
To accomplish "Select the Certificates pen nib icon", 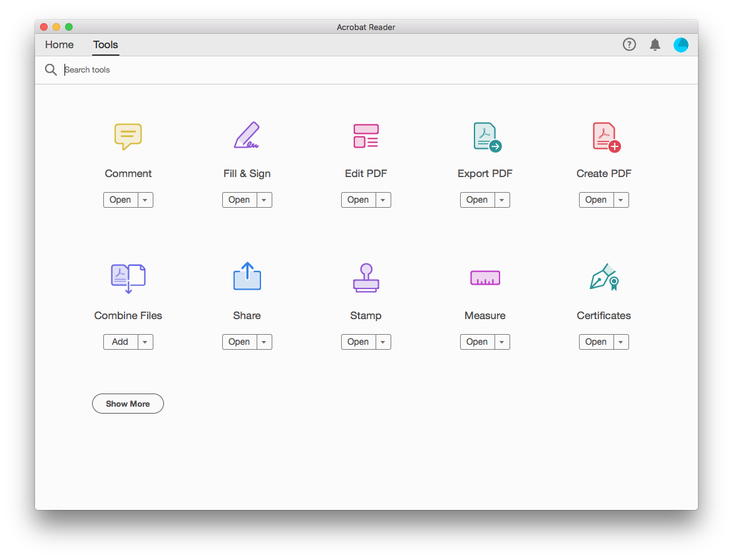I will point(604,277).
